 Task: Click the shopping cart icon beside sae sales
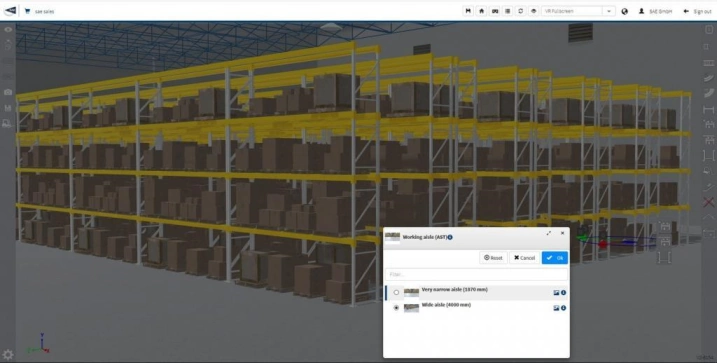tap(27, 11)
